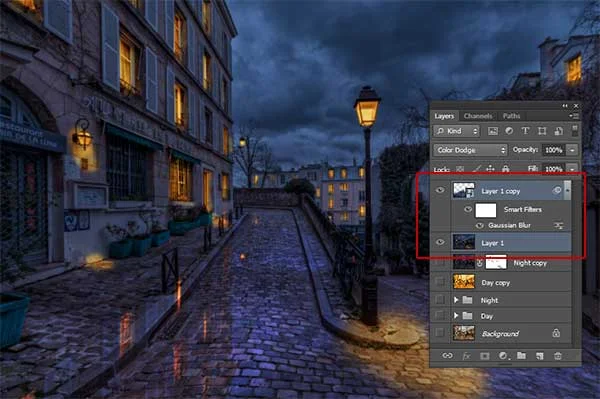
Task: Lock all padlock icon
Action: [505, 169]
